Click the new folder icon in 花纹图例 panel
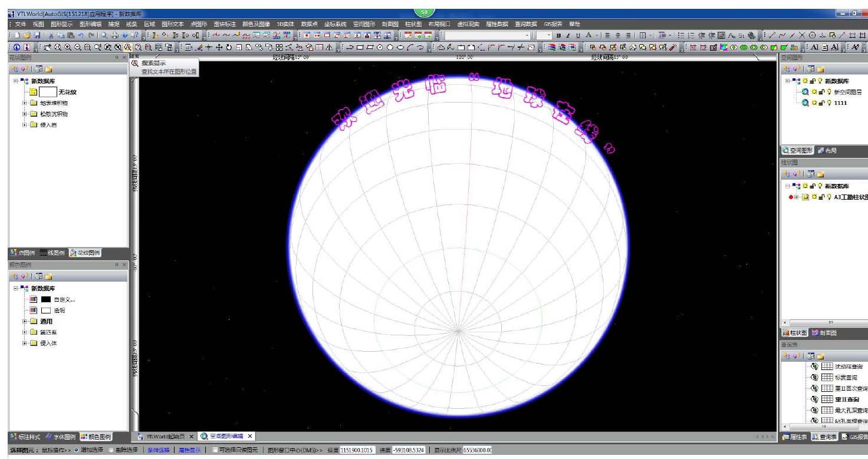Viewport: 868px width, 459px height. click(x=48, y=69)
